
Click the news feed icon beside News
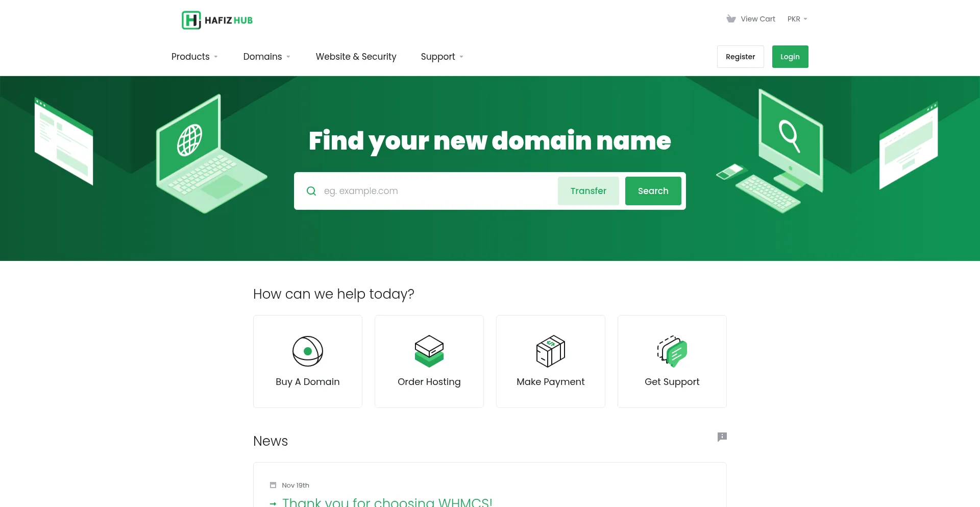tap(722, 437)
